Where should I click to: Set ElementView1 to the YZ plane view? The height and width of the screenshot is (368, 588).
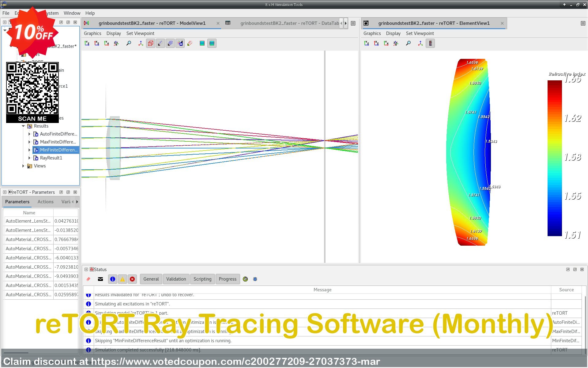point(367,43)
